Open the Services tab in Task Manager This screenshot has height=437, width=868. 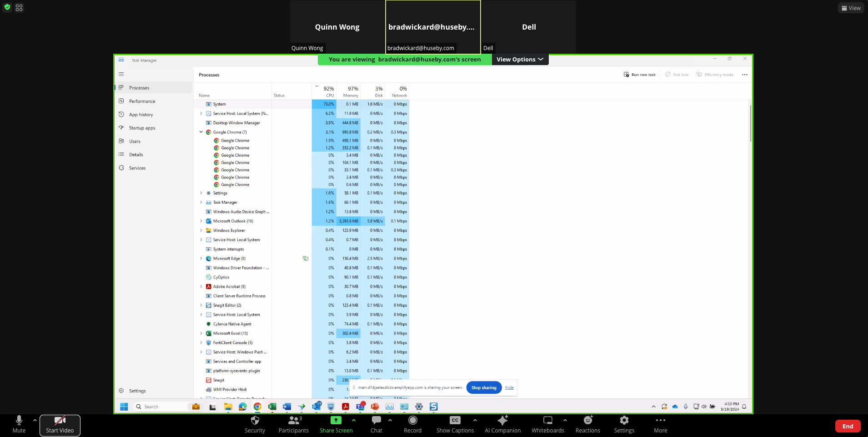pyautogui.click(x=153, y=168)
